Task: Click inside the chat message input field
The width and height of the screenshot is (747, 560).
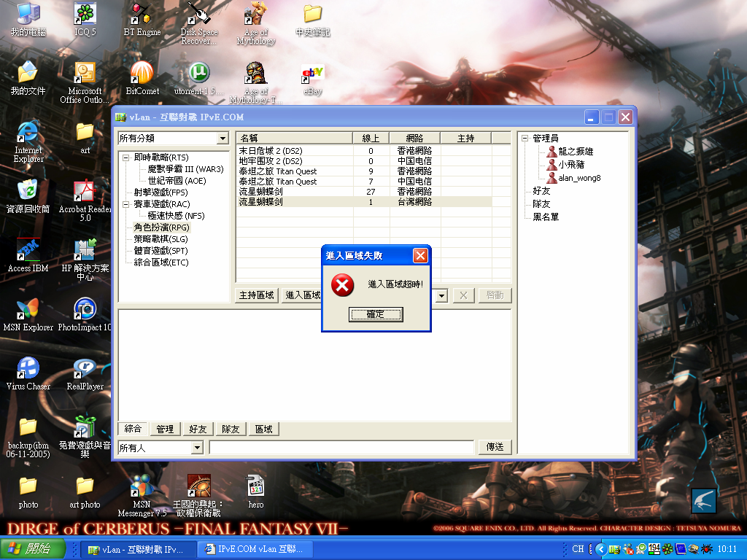Action: pos(343,446)
